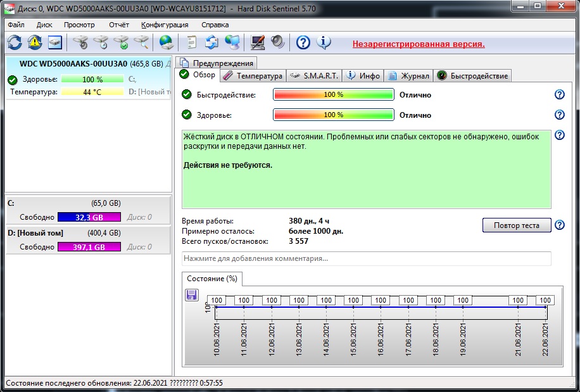Image resolution: width=580 pixels, height=392 pixels.
Task: Click the notepad report toolbar icon
Action: click(x=191, y=42)
